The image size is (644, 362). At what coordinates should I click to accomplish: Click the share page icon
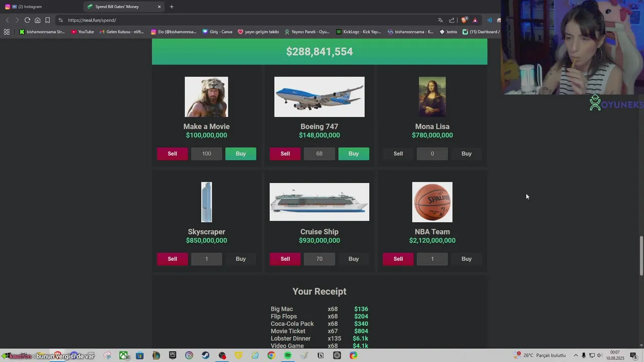451,20
